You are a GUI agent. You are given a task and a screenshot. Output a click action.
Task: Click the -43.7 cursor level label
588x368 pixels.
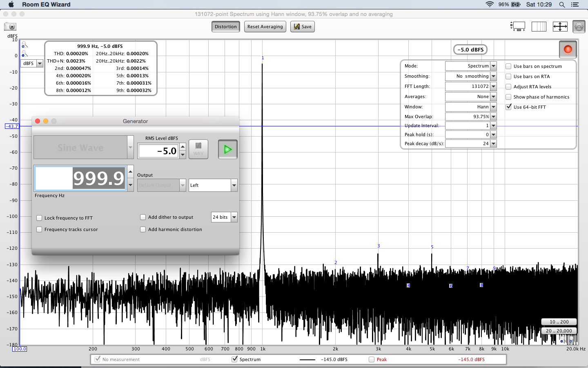12,126
